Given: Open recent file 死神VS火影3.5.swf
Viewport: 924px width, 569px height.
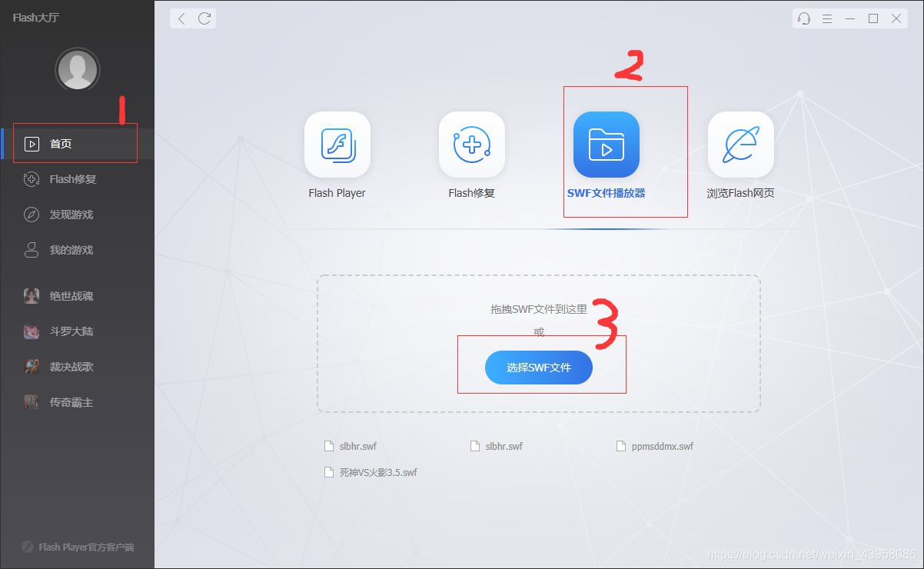Looking at the screenshot, I should (371, 472).
